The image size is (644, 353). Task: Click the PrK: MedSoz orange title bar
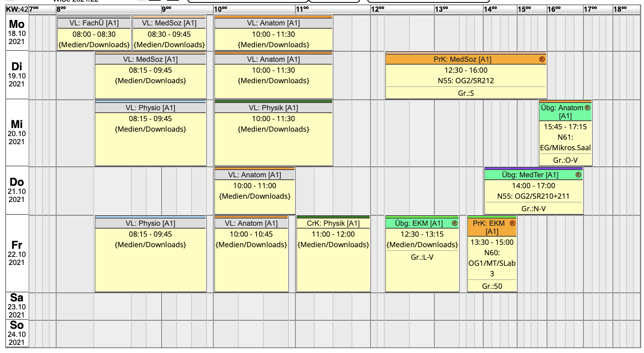[462, 59]
